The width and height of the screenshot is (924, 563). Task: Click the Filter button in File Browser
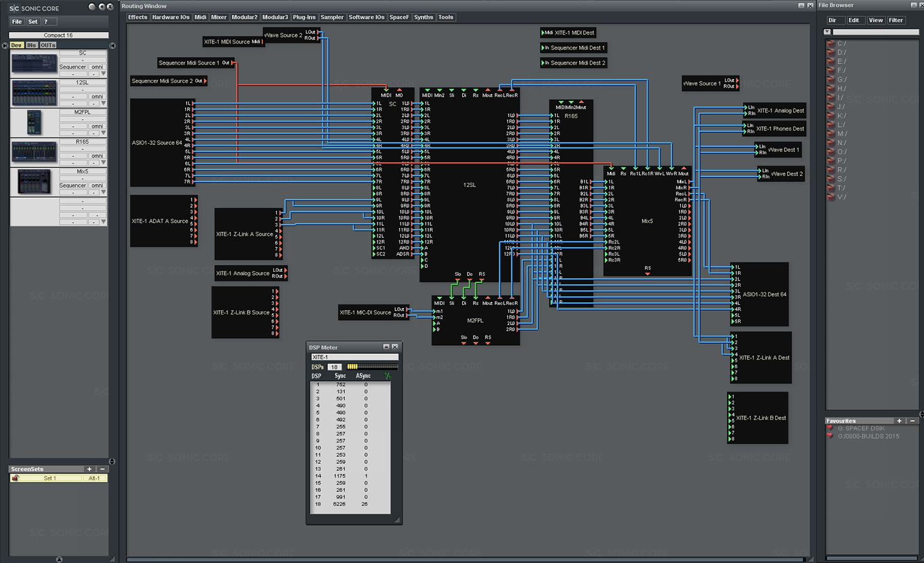[x=896, y=20]
